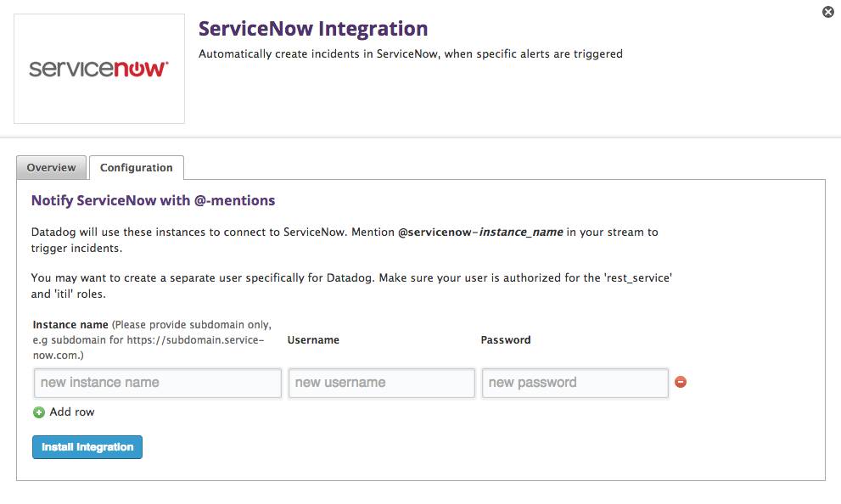Click the Username column label
The height and width of the screenshot is (504, 841).
point(313,339)
